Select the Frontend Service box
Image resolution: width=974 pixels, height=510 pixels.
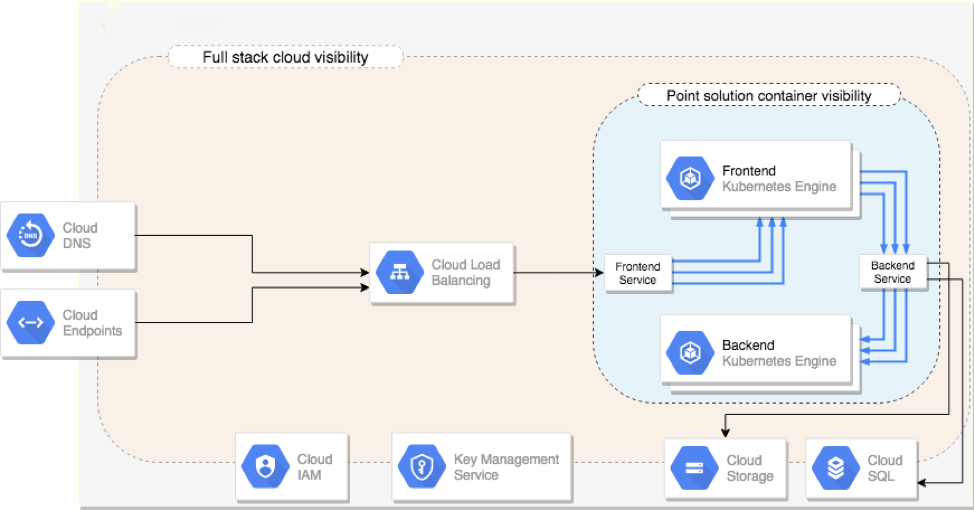[638, 273]
